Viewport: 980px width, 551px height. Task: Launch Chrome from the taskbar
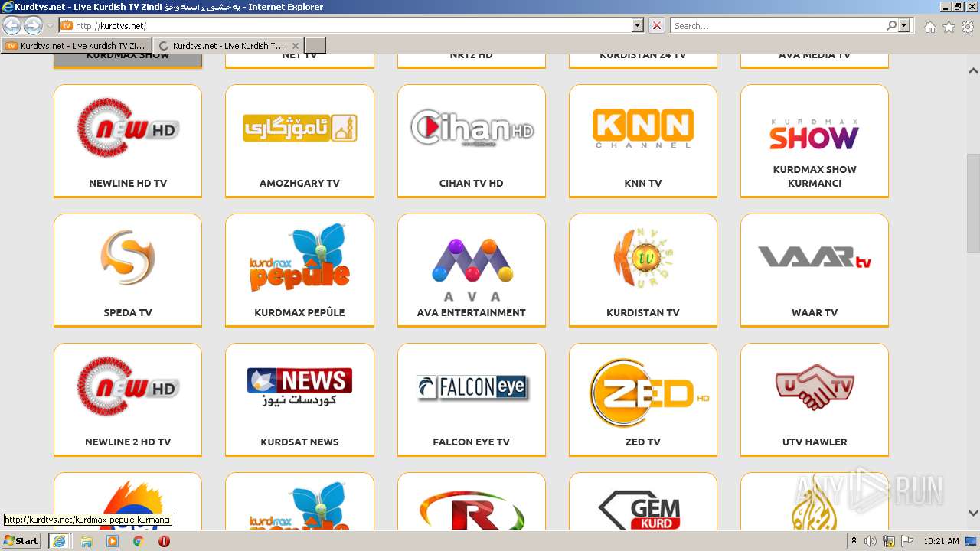[139, 541]
